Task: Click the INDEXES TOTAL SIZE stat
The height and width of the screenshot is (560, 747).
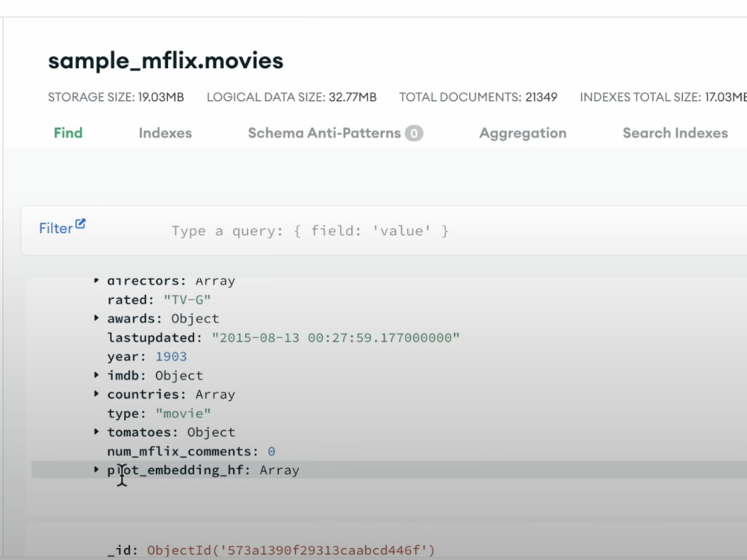Action: coord(663,97)
